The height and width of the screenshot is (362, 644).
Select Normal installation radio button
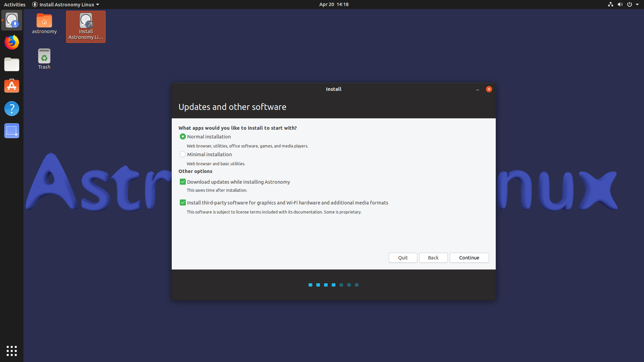[x=183, y=137]
